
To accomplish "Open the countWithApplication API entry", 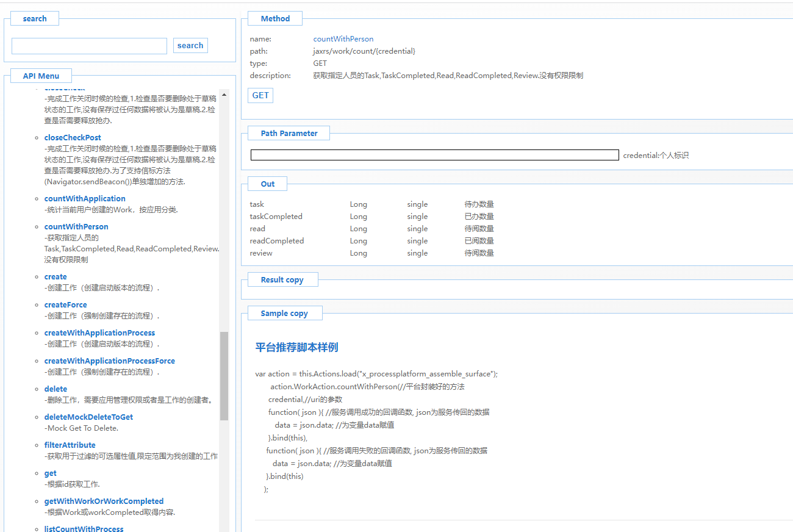I will tap(85, 198).
